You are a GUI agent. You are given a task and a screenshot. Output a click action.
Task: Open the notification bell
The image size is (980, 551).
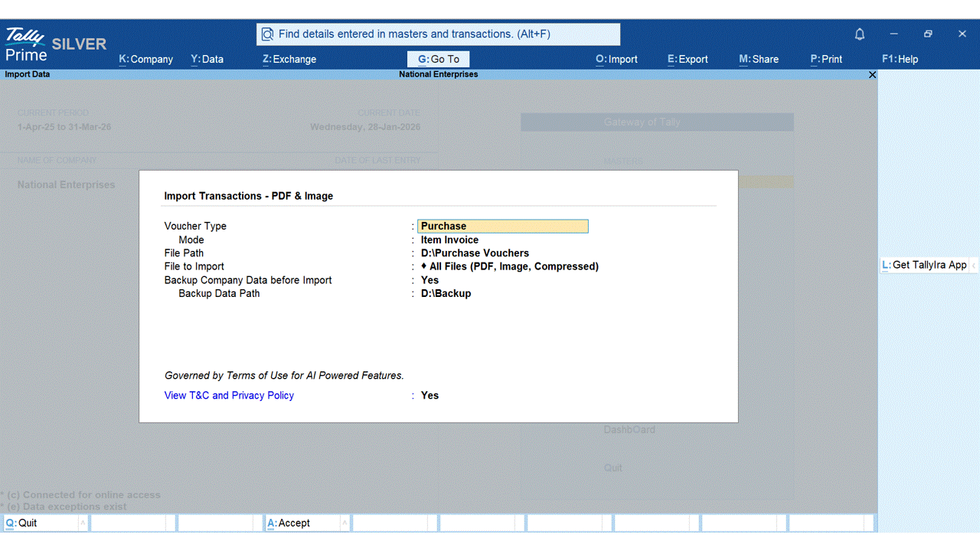pyautogui.click(x=860, y=34)
